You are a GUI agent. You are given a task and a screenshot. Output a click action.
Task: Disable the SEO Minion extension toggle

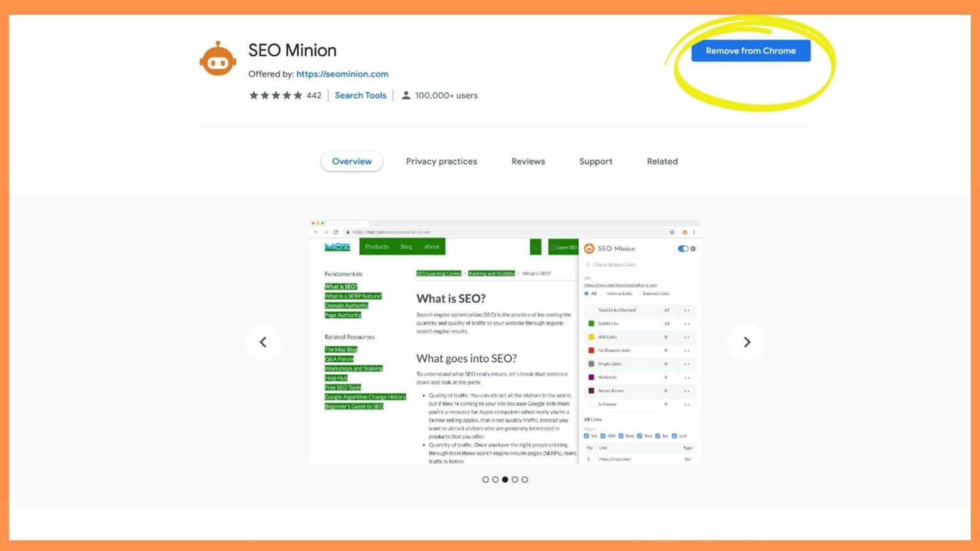coord(683,248)
